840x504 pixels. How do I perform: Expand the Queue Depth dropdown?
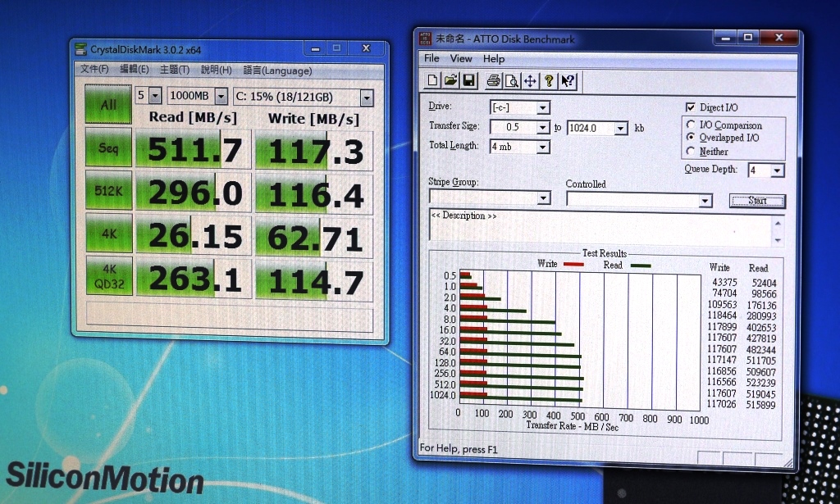pos(777,170)
